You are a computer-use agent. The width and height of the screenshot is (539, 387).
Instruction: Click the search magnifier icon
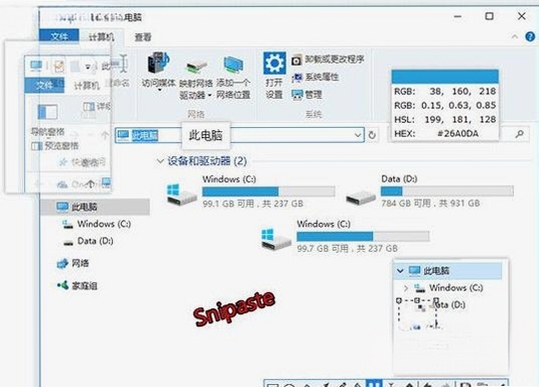[519, 134]
